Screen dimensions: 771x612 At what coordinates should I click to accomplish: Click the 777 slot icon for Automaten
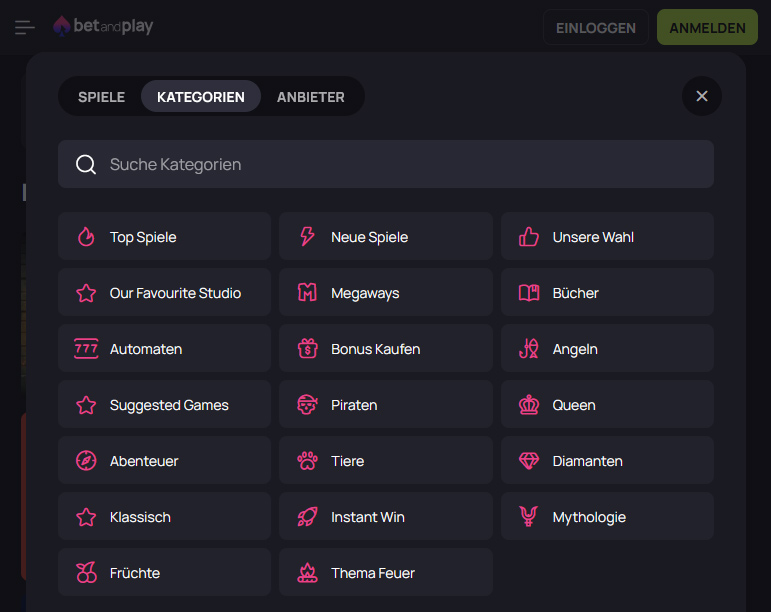pyautogui.click(x=86, y=349)
